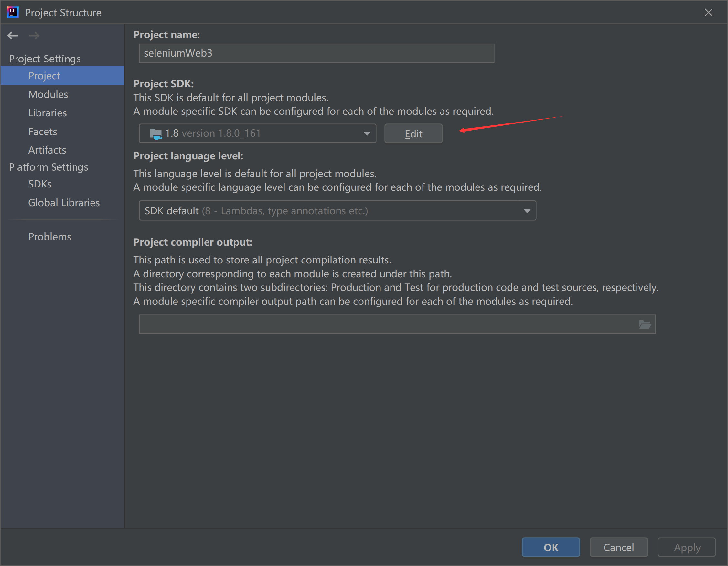Image resolution: width=728 pixels, height=566 pixels.
Task: Close the Project Structure dialog
Action: [708, 12]
